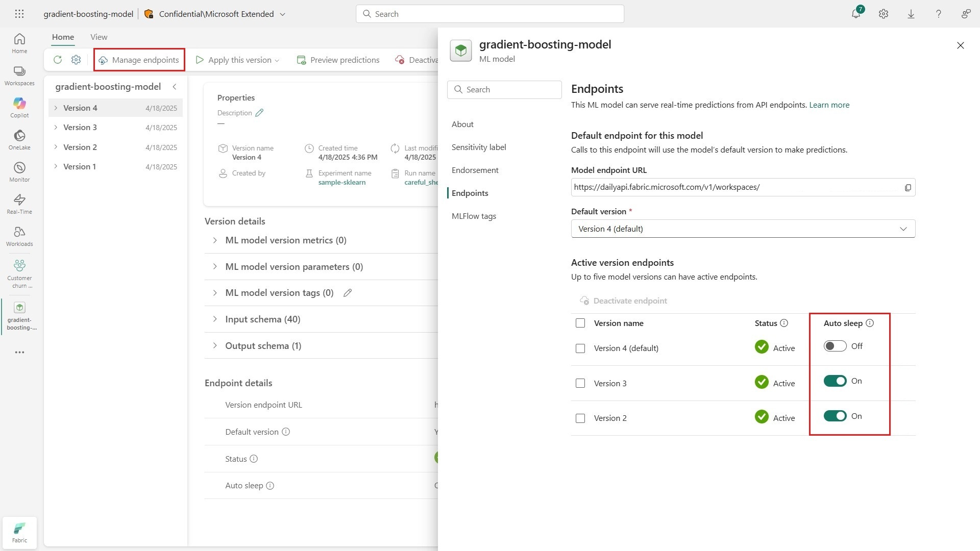This screenshot has width=980, height=551.
Task: Click the Monitor sidebar icon
Action: [19, 171]
